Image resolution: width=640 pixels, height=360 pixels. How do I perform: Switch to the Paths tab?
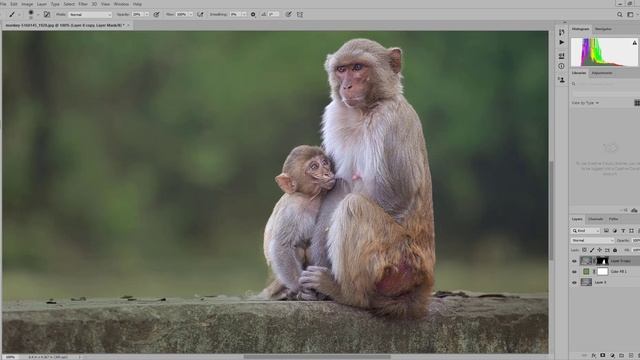click(613, 219)
